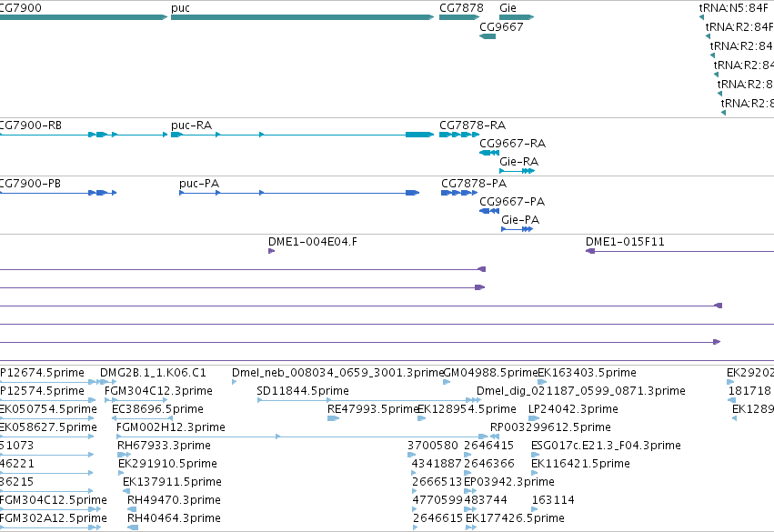774x532 pixels.
Task: Click the CG9667-PA coding label
Action: [512, 202]
